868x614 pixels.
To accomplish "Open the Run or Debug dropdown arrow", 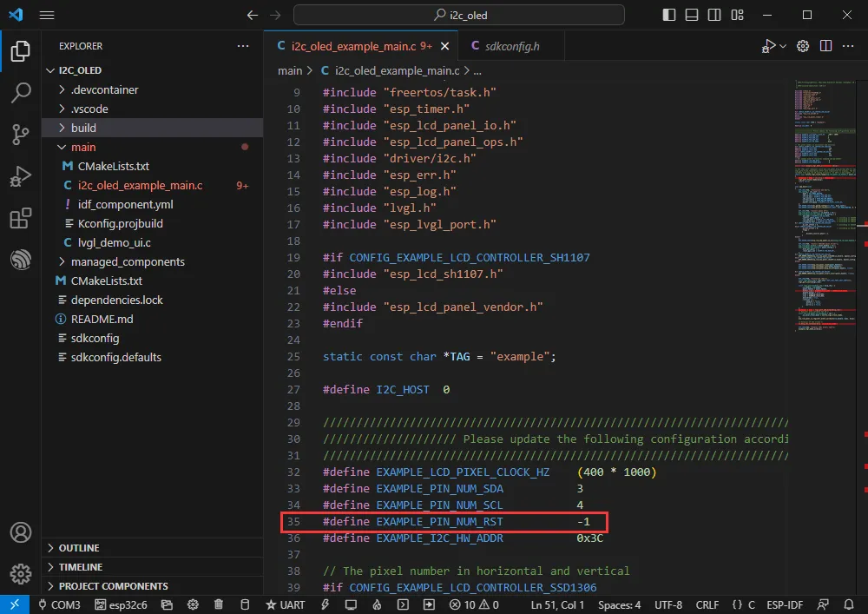I will click(x=783, y=46).
